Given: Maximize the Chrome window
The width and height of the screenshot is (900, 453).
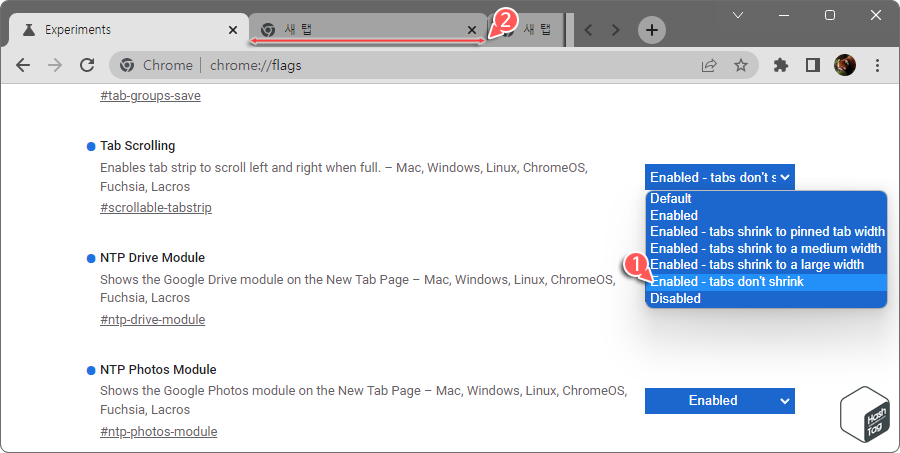Looking at the screenshot, I should click(x=830, y=15).
